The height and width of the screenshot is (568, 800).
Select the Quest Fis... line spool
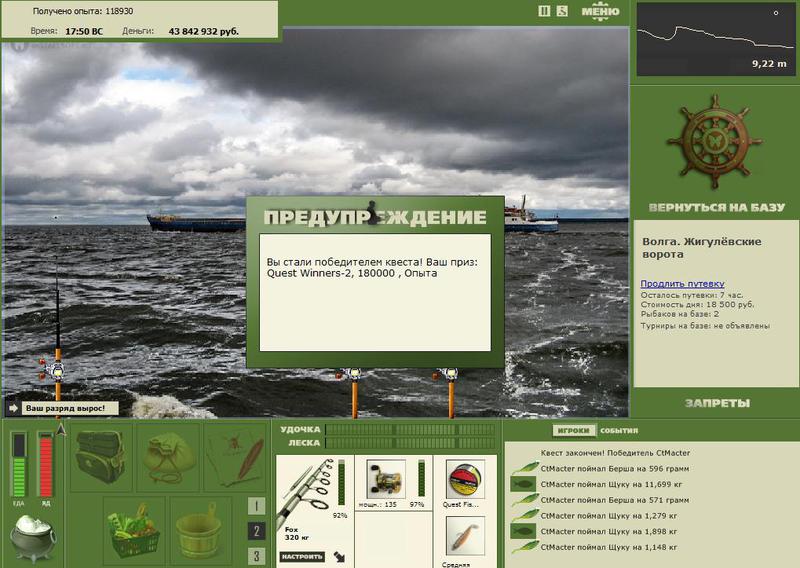coord(465,479)
